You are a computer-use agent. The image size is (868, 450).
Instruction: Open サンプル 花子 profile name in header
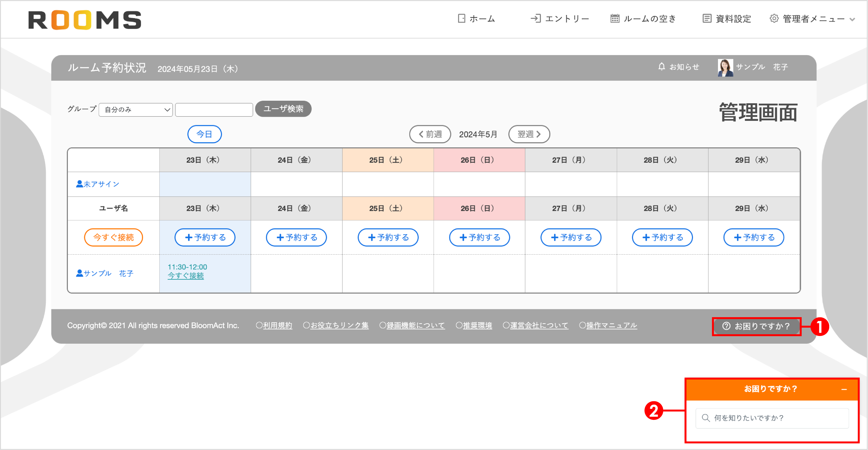pyautogui.click(x=762, y=67)
